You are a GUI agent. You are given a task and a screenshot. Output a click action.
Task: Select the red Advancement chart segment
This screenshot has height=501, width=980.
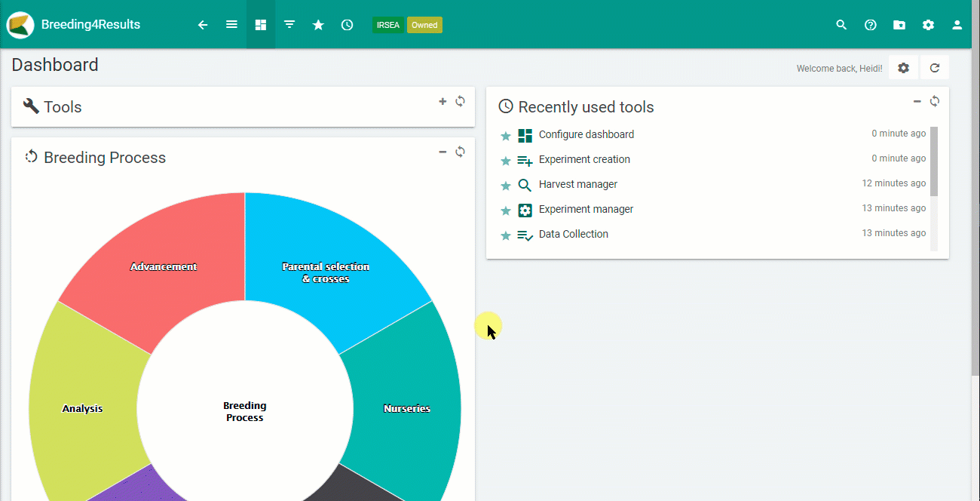click(164, 266)
